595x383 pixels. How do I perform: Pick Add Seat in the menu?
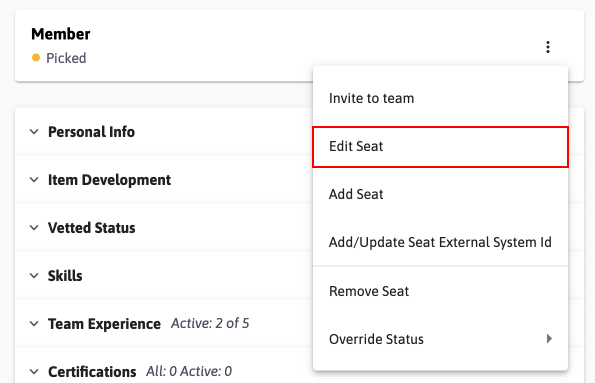point(440,194)
